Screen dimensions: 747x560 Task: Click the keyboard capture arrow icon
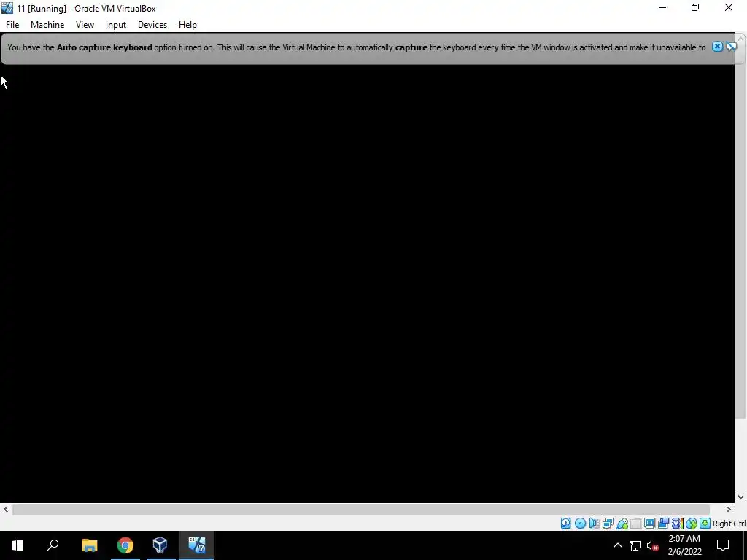pos(705,524)
